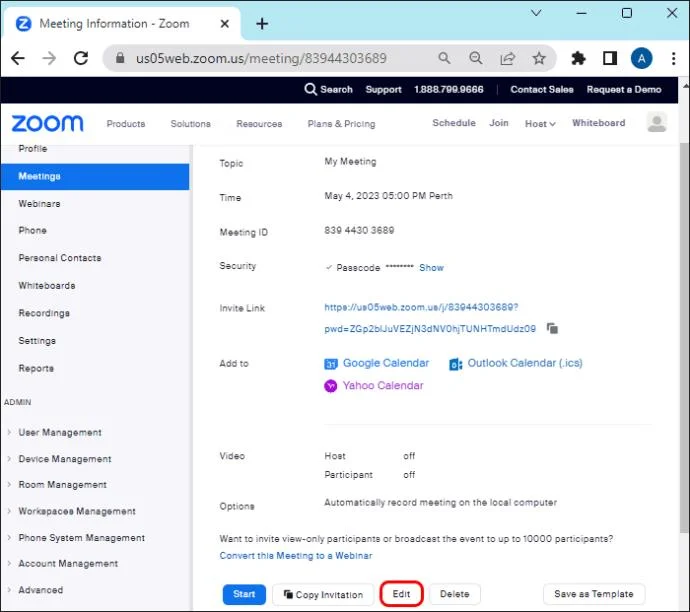The height and width of the screenshot is (612, 690).
Task: Click the Edit meeting button
Action: 401,594
